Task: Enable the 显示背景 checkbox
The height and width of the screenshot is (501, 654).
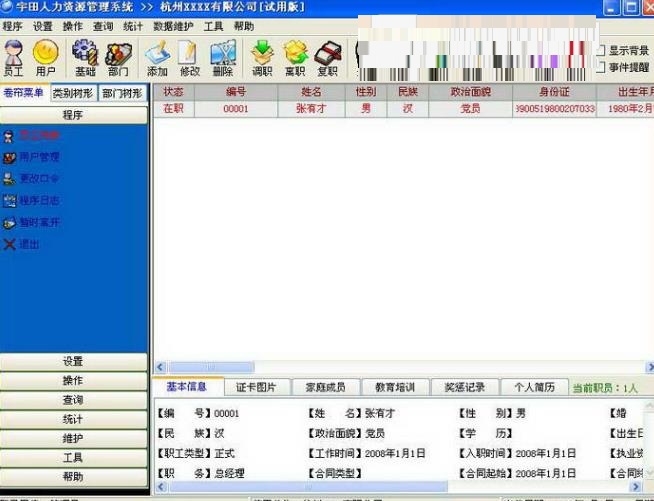Action: pyautogui.click(x=600, y=50)
